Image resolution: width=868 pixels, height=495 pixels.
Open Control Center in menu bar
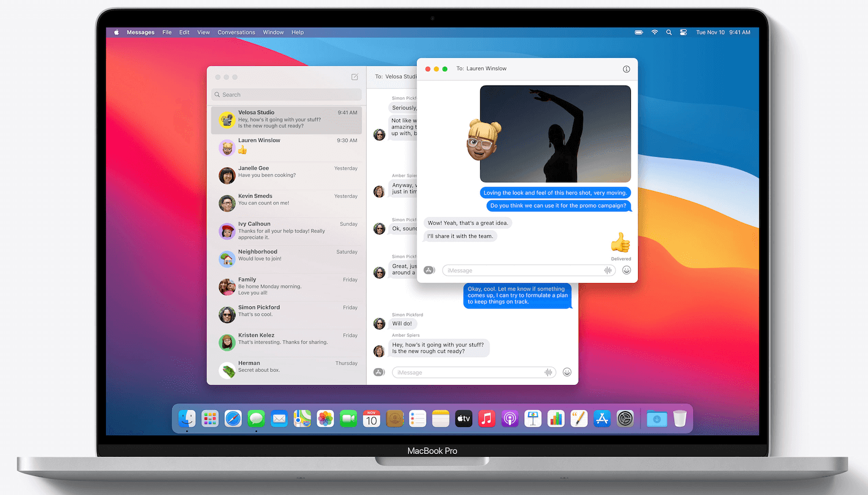click(x=683, y=32)
